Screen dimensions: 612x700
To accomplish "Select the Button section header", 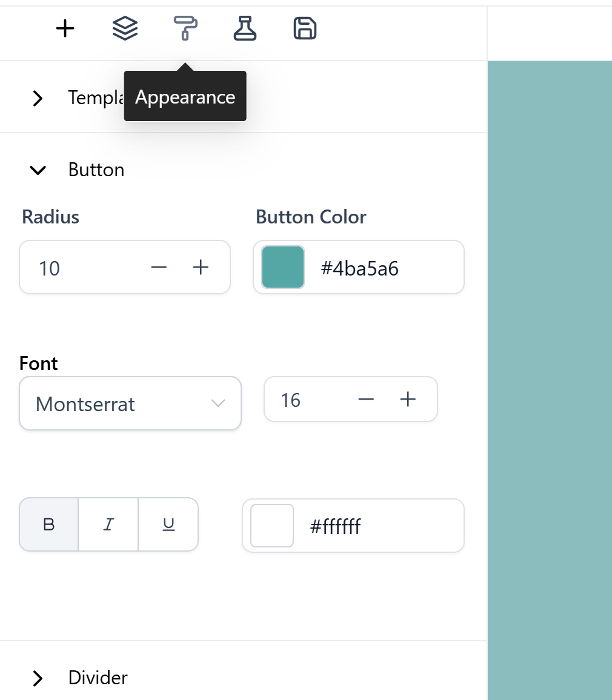I will pyautogui.click(x=96, y=170).
